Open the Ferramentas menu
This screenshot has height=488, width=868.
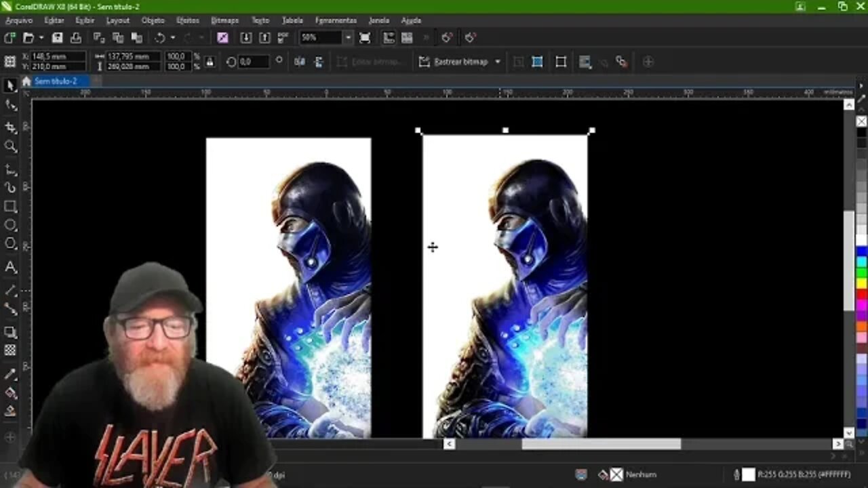tap(336, 20)
